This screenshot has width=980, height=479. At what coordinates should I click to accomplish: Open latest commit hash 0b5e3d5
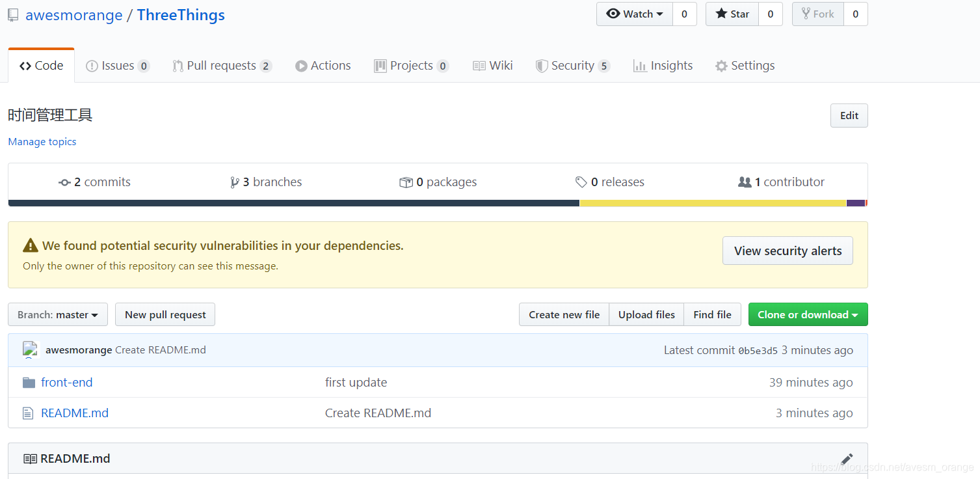[758, 351]
